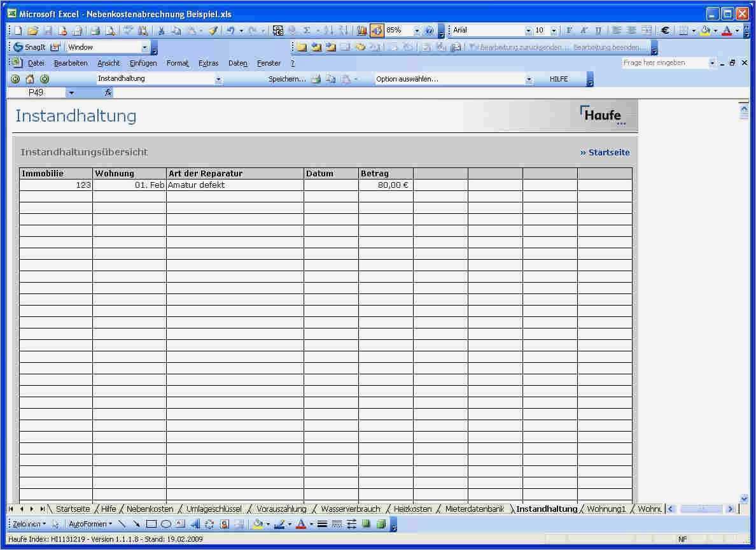This screenshot has height=550, width=756.
Task: Merge and center cells
Action: (647, 31)
